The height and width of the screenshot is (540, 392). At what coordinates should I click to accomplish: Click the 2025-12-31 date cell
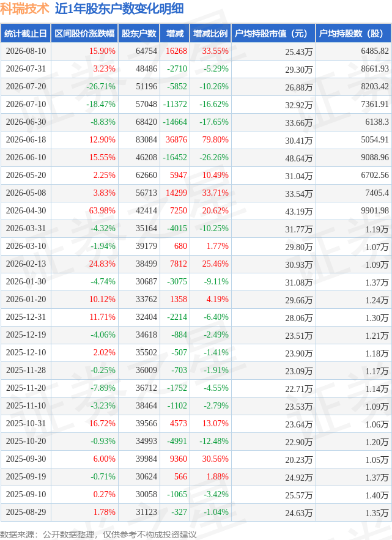[x=26, y=317]
